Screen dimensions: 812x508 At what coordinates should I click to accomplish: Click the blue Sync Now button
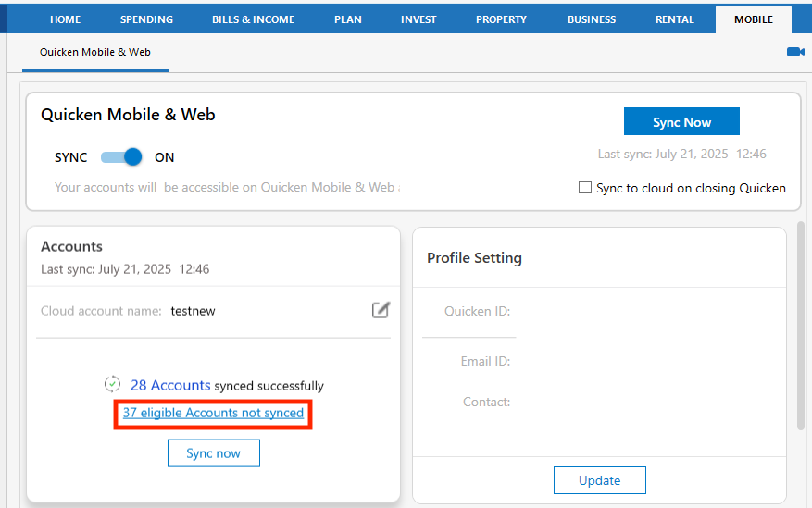coord(681,121)
